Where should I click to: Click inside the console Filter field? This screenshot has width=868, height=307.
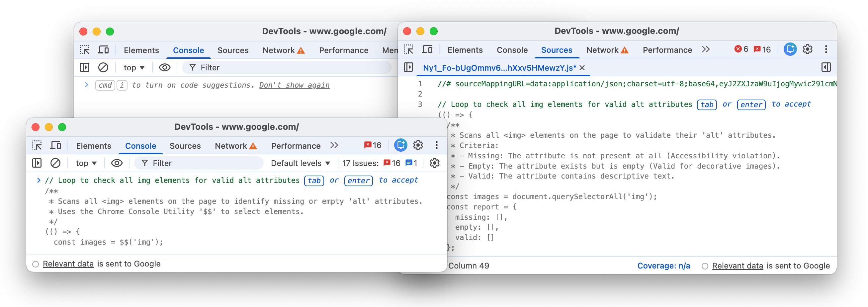[199, 163]
